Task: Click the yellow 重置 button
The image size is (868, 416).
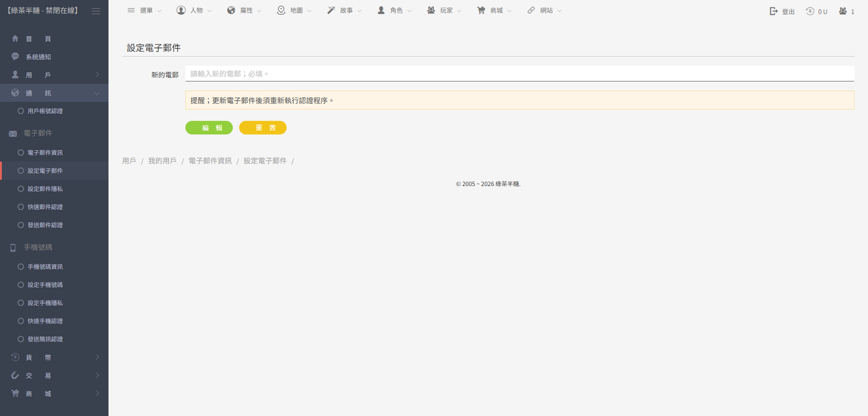Action: point(263,128)
